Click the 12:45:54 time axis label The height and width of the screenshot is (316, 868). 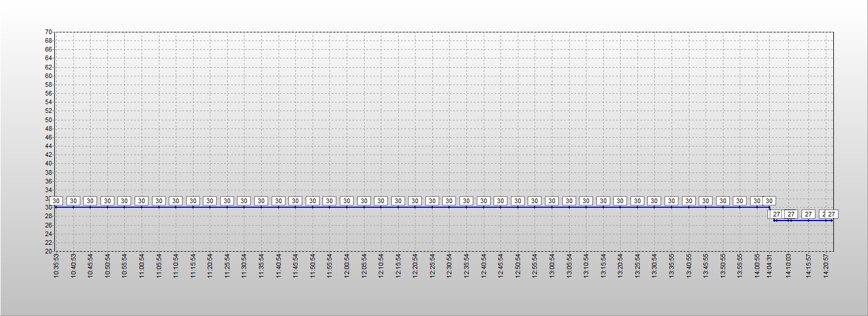click(500, 266)
